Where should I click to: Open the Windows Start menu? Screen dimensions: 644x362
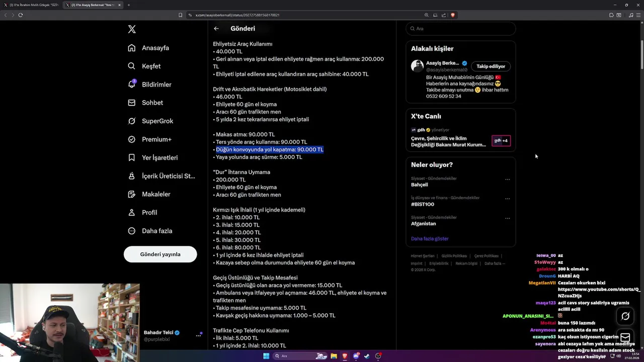point(266,356)
